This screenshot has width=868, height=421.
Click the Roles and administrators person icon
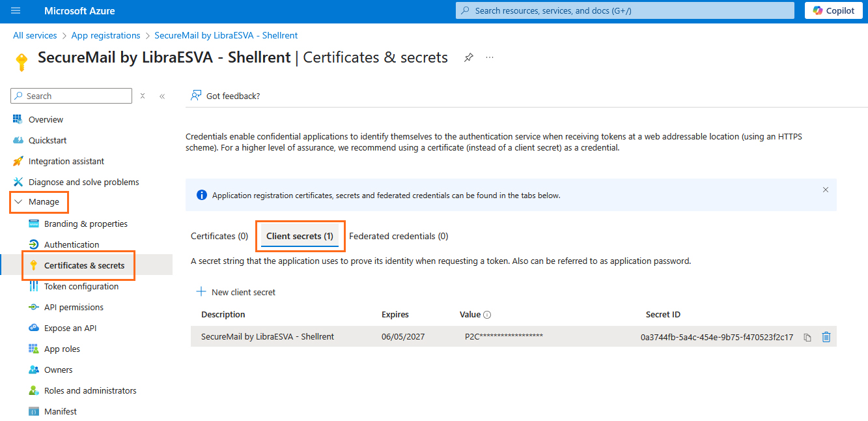point(34,390)
